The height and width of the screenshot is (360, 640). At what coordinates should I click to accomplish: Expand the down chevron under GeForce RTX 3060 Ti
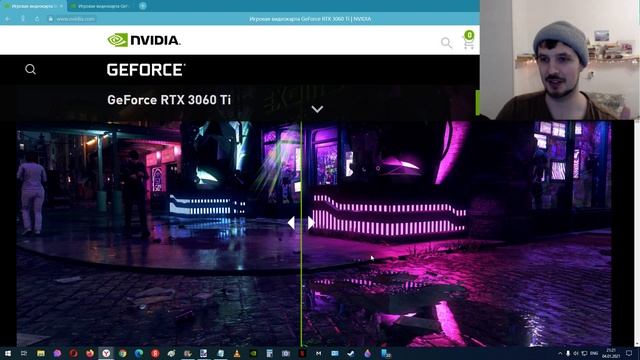(317, 109)
